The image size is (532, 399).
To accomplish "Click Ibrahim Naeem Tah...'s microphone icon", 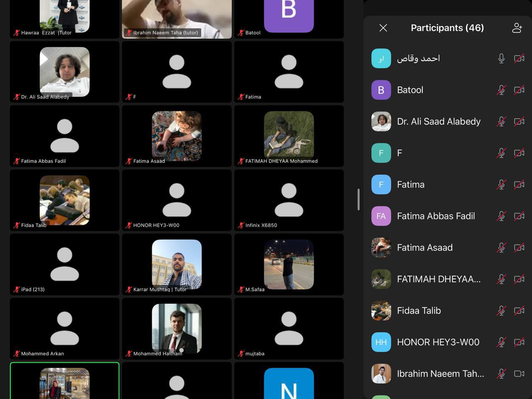I will point(501,374).
